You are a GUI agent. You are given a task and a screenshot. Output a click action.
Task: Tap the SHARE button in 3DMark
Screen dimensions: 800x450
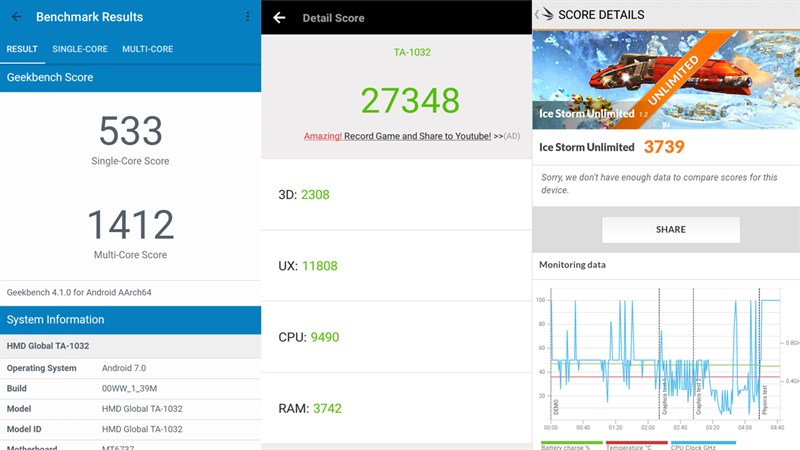coord(670,230)
